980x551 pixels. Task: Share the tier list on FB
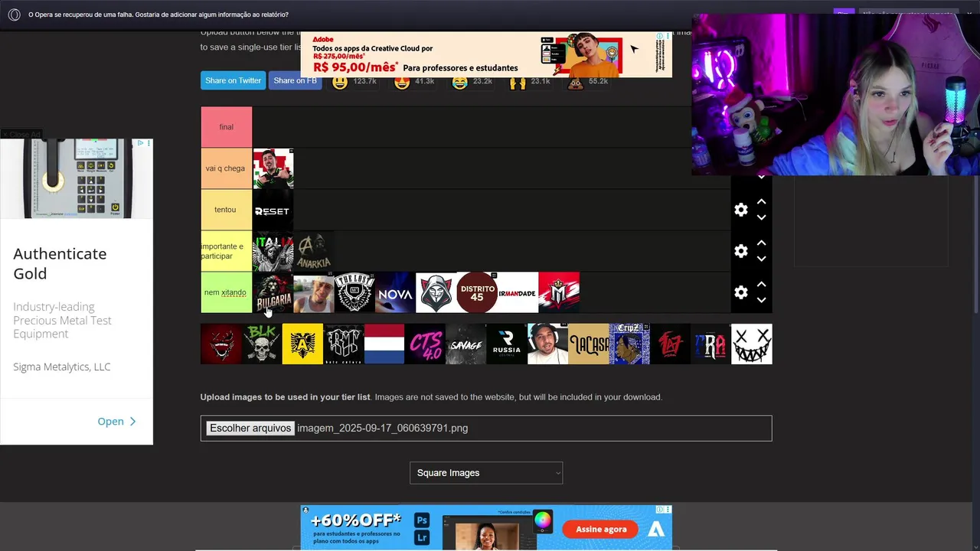pyautogui.click(x=295, y=80)
